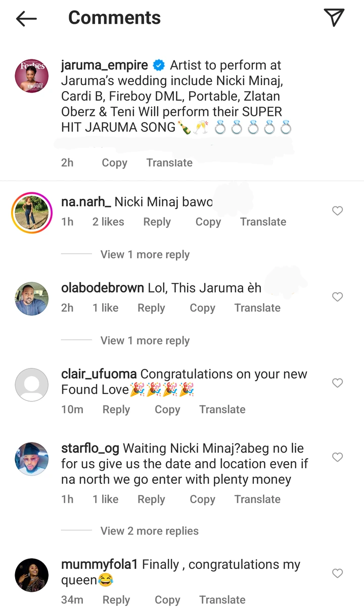Reply to clair_ufuoma's comment
The image size is (364, 611).
[x=116, y=410]
